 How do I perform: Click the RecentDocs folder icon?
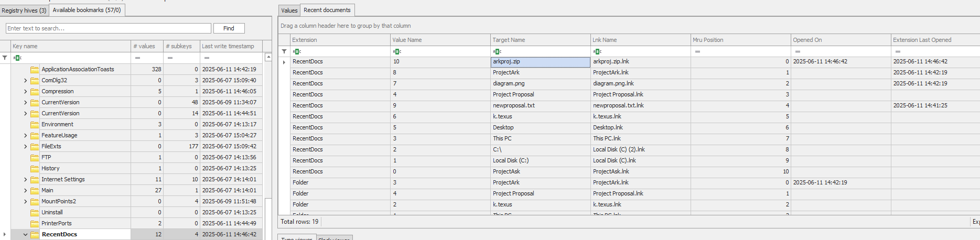coord(35,234)
